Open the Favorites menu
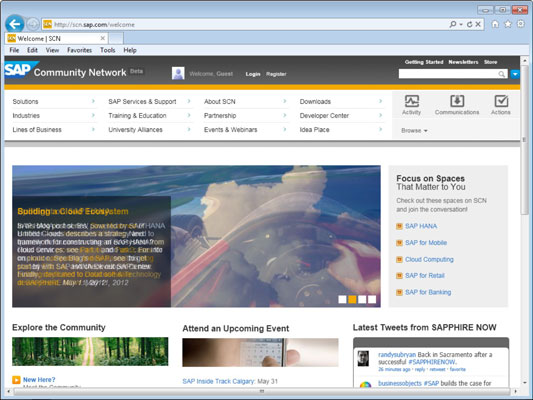This screenshot has height=400, width=533. (80, 50)
